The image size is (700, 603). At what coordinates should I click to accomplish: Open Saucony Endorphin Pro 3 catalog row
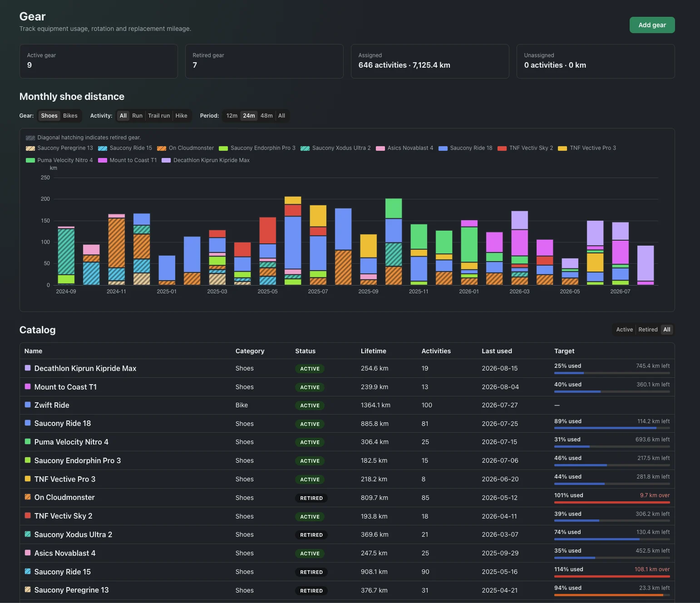(x=347, y=460)
